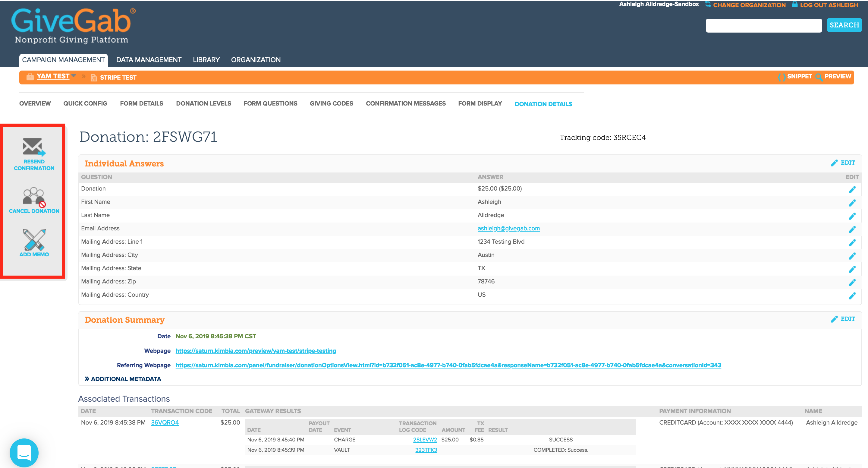Click the Log Out lock icon
The image size is (868, 468).
pyautogui.click(x=794, y=5)
